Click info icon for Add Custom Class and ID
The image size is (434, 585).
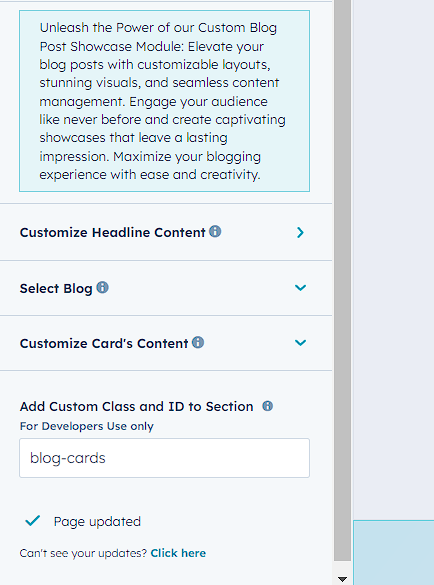(267, 406)
